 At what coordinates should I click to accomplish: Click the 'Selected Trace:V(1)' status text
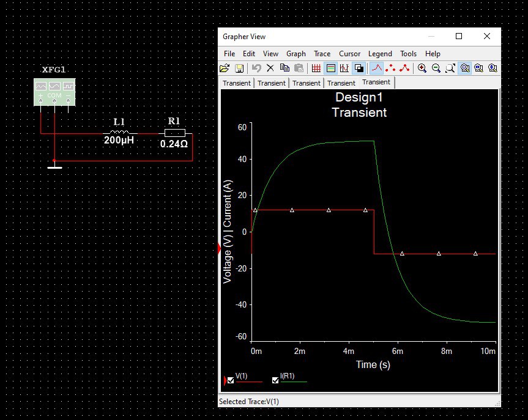coord(249,402)
